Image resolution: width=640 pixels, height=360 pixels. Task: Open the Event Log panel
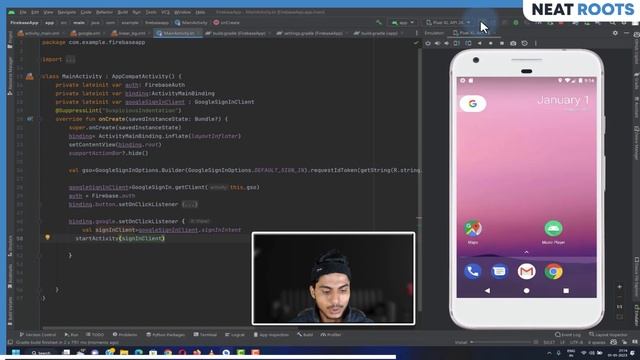coord(568,335)
